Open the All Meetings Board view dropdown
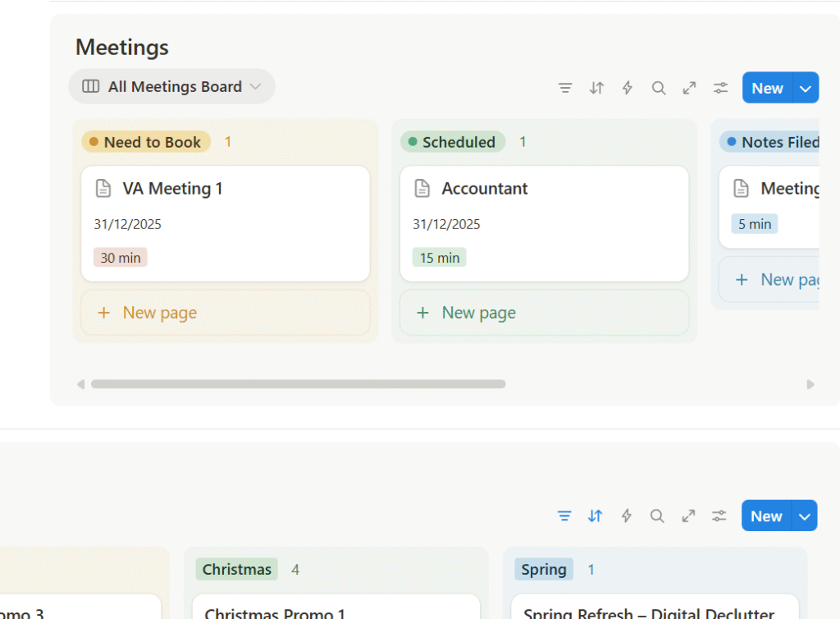 click(171, 86)
